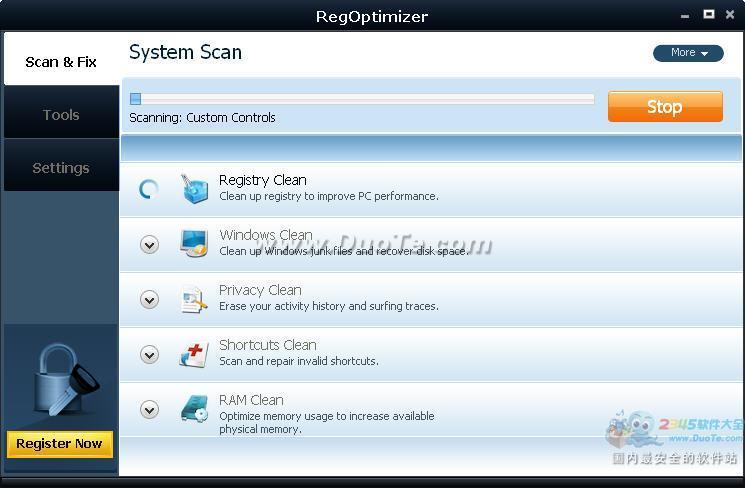Click 'Erase your activity history' description
745x488 pixels.
point(329,306)
